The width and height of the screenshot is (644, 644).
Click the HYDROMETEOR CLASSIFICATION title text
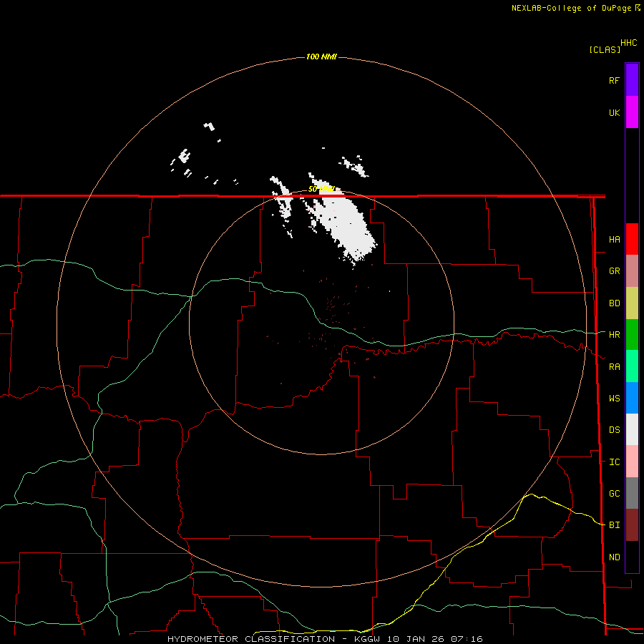point(251,639)
